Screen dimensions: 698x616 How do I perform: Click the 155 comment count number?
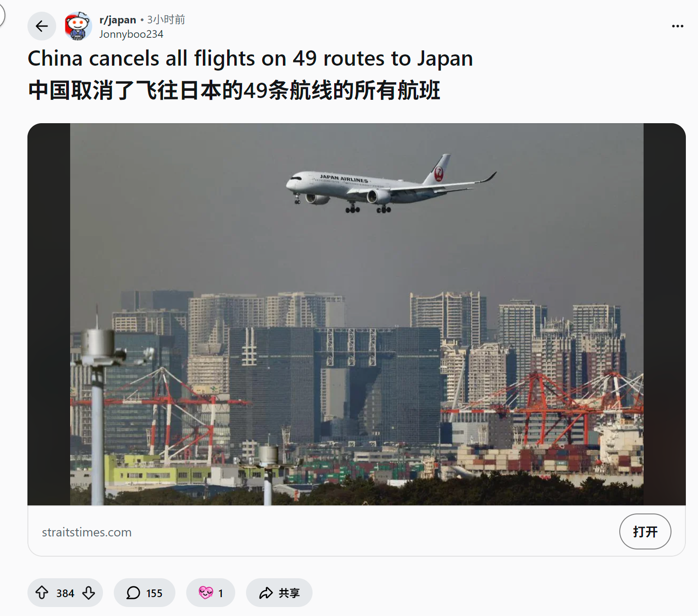click(x=154, y=593)
